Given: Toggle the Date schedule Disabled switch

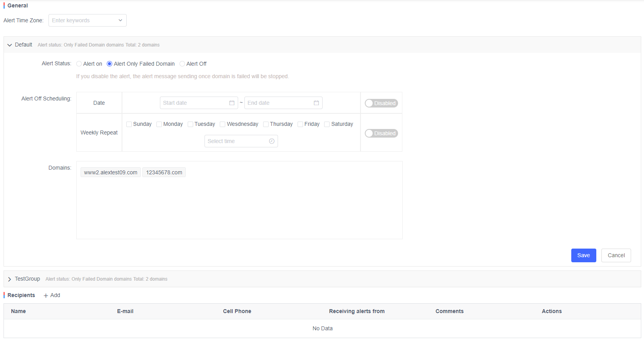Looking at the screenshot, I should [381, 103].
